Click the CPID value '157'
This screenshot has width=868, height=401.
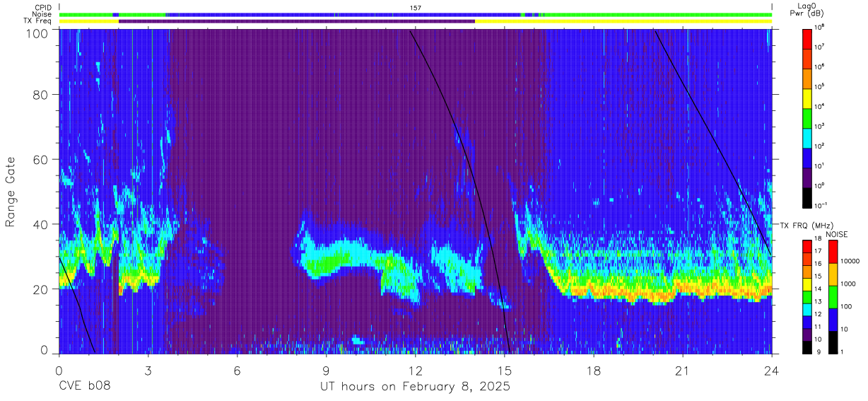click(416, 8)
